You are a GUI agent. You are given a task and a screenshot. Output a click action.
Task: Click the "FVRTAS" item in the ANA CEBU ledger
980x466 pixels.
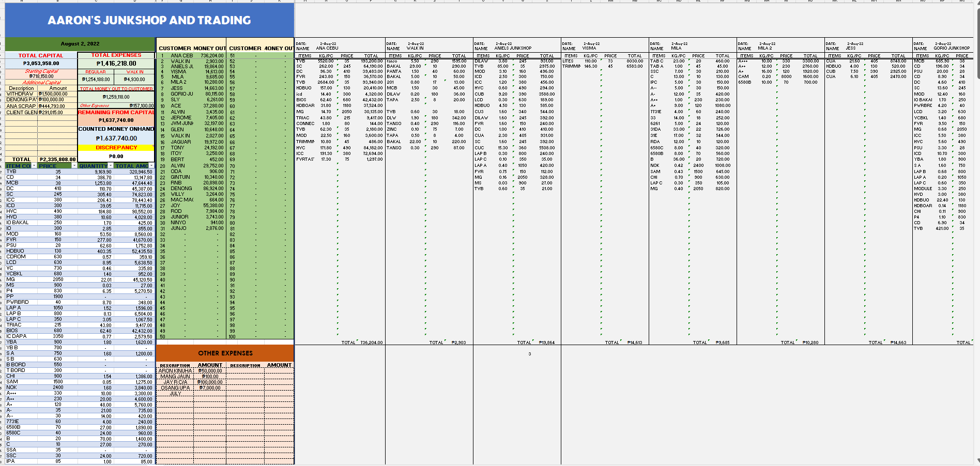[x=305, y=159]
